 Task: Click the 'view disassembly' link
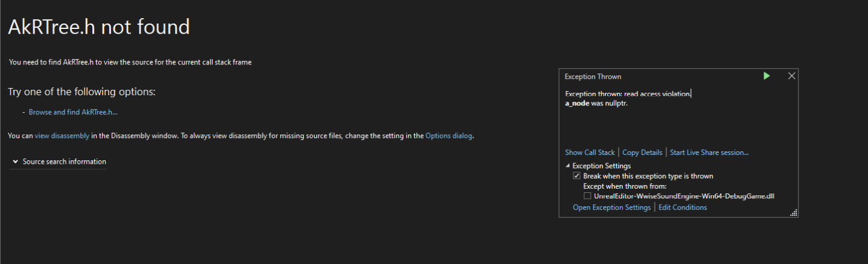click(x=62, y=136)
